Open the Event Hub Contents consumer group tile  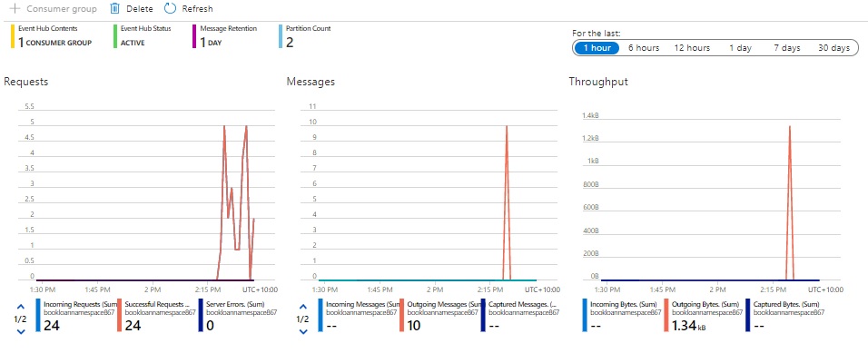(52, 36)
